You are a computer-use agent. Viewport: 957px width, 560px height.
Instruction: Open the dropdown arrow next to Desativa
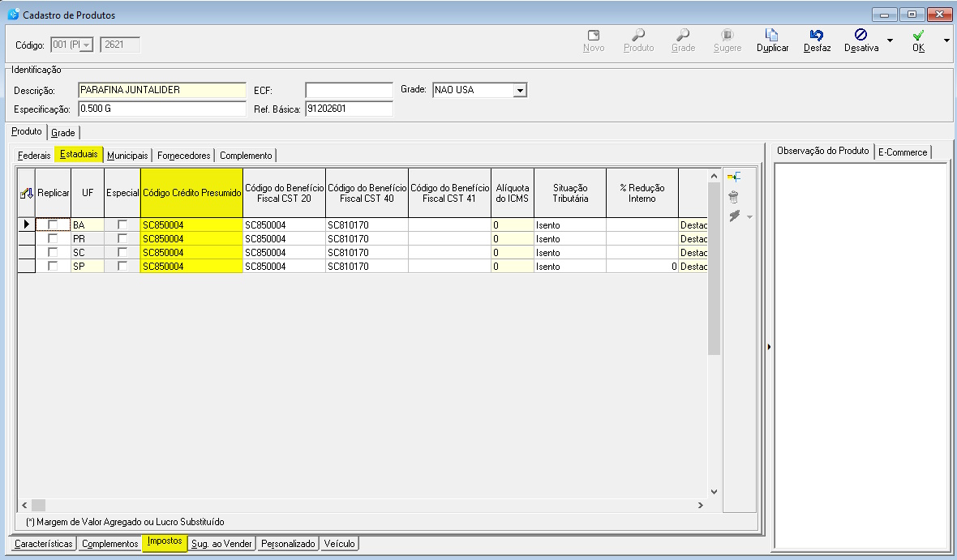pos(890,41)
